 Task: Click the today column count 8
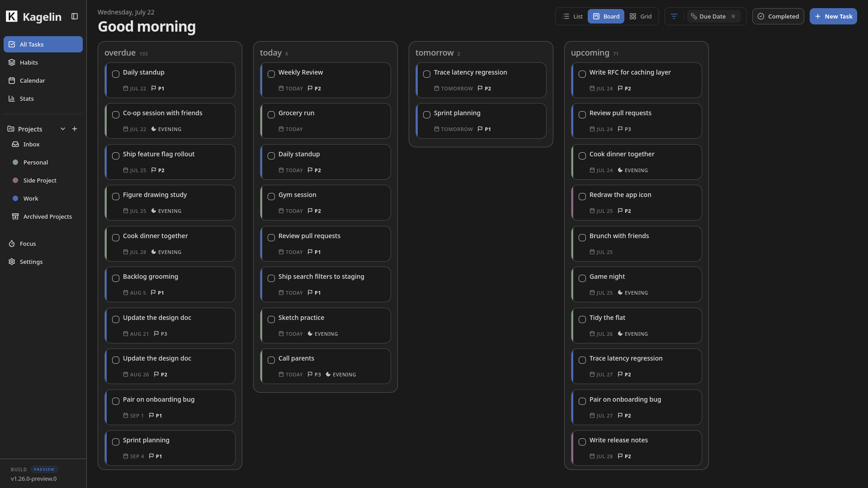tap(287, 54)
